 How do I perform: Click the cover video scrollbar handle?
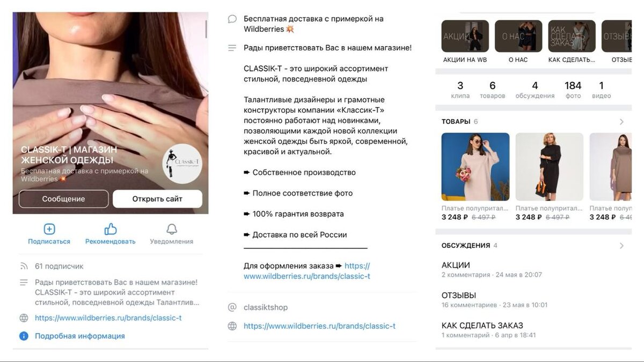pos(206,29)
